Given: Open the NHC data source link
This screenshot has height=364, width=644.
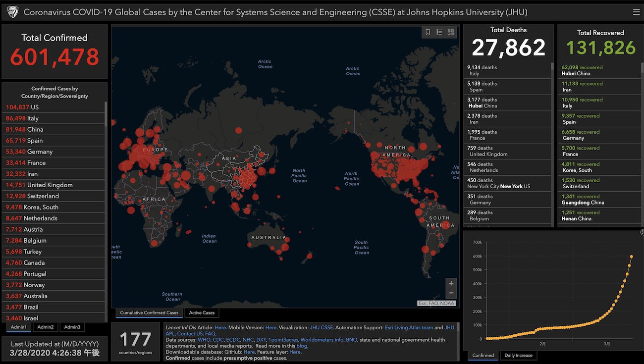Looking at the screenshot, I should (248, 340).
